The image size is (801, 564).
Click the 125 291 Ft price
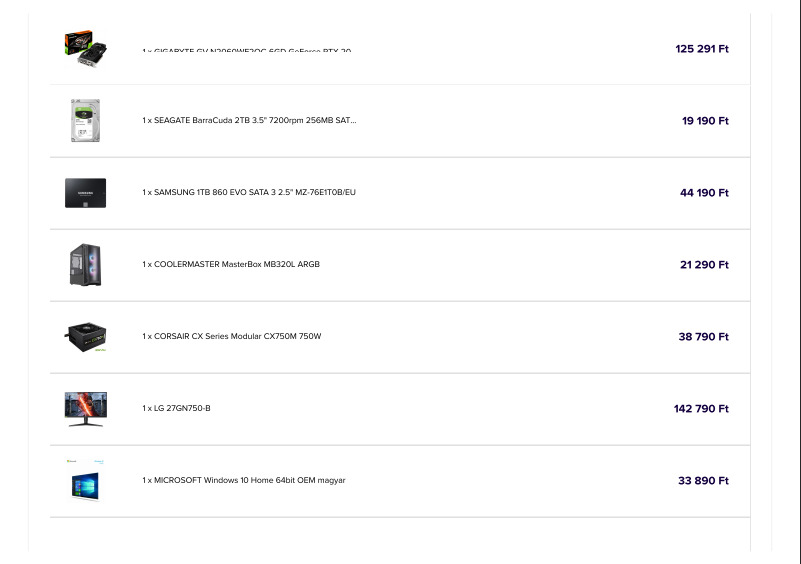(x=702, y=49)
